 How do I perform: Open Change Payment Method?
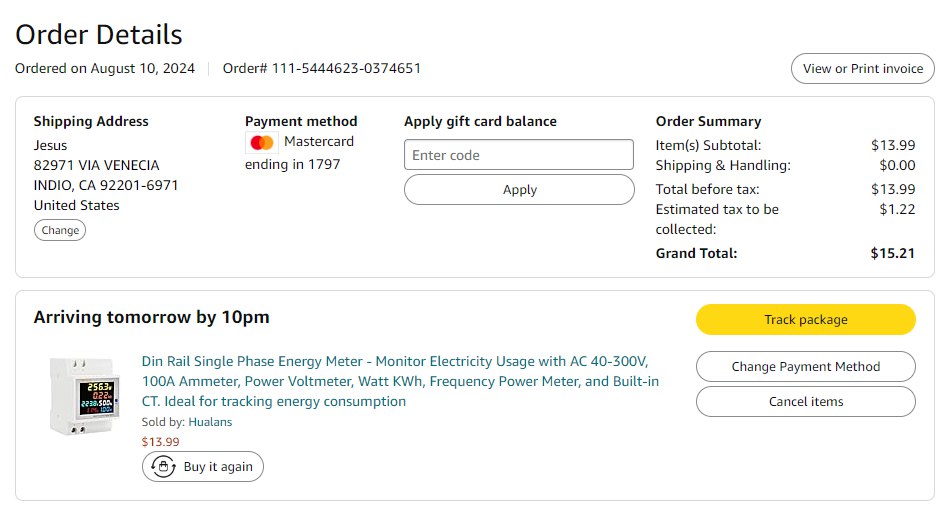[805, 367]
